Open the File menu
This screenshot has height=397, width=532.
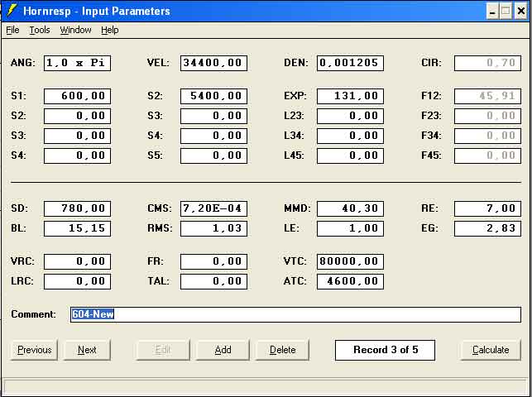12,30
